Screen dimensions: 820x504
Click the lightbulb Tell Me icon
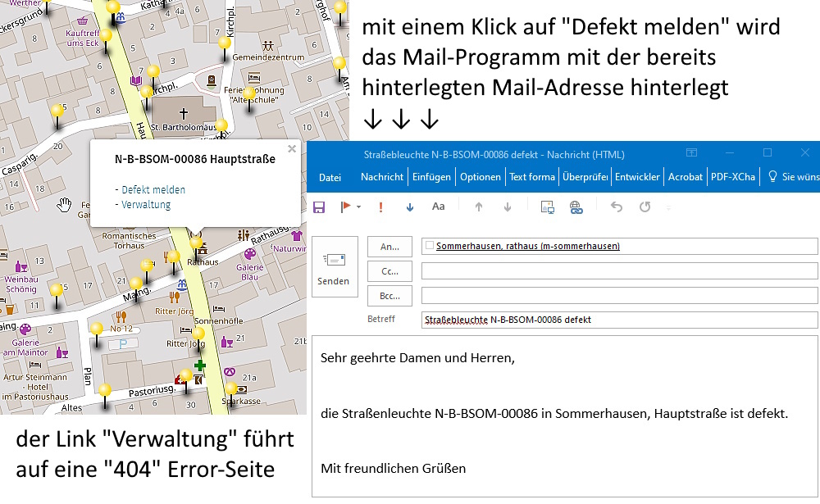tap(772, 176)
